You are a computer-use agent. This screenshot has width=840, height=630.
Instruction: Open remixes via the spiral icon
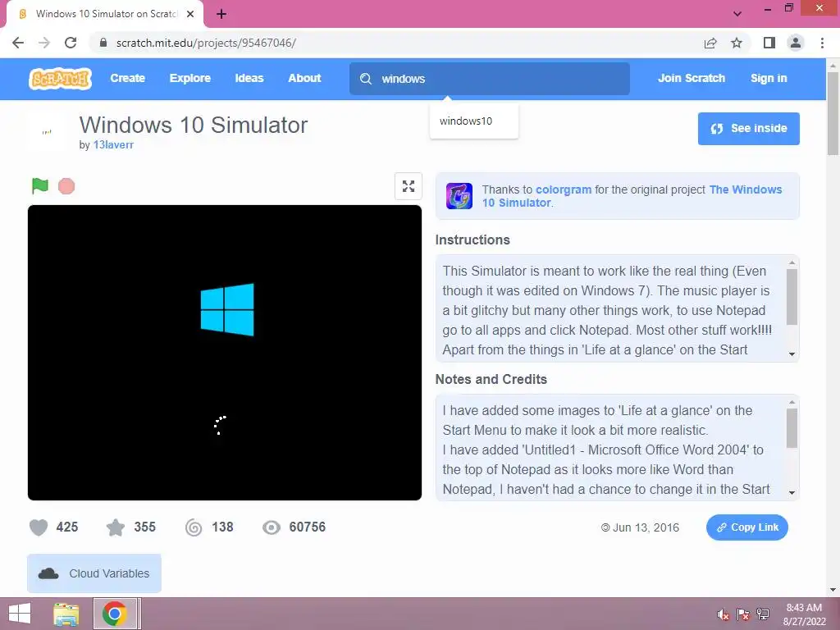tap(194, 527)
